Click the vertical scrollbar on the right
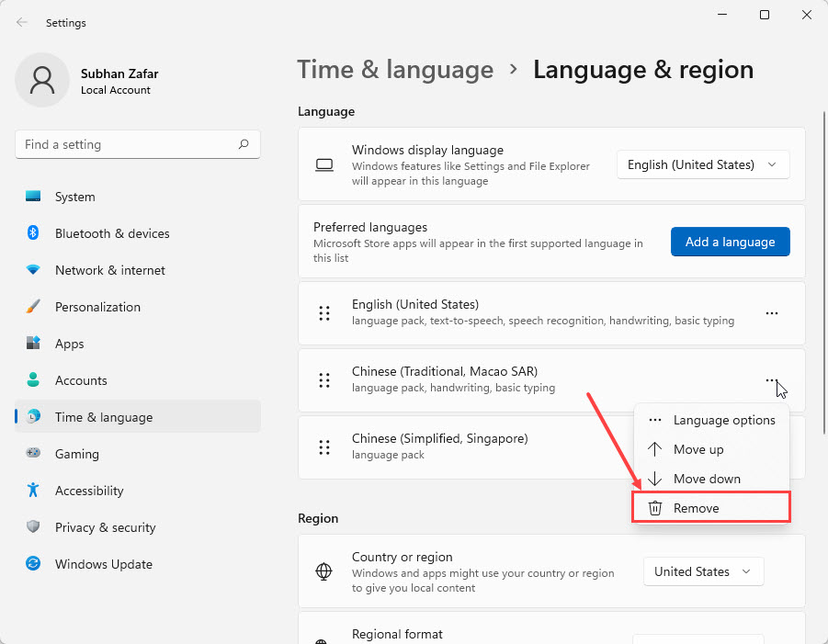This screenshot has height=644, width=828. pos(823,273)
